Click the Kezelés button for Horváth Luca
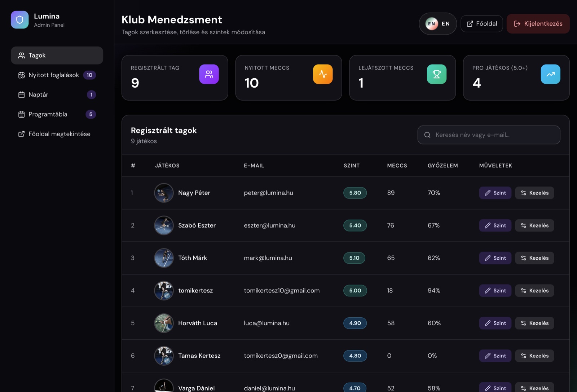577x392 pixels. 534,323
